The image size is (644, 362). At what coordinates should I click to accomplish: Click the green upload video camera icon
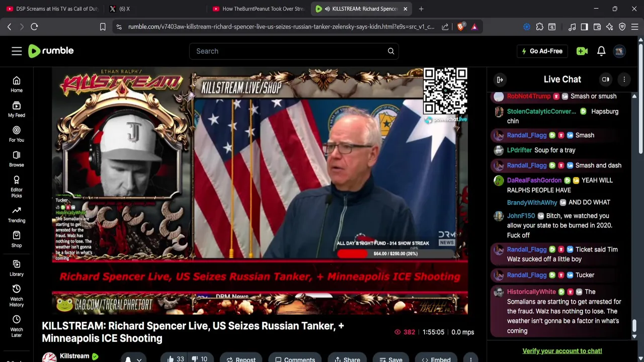(x=582, y=51)
